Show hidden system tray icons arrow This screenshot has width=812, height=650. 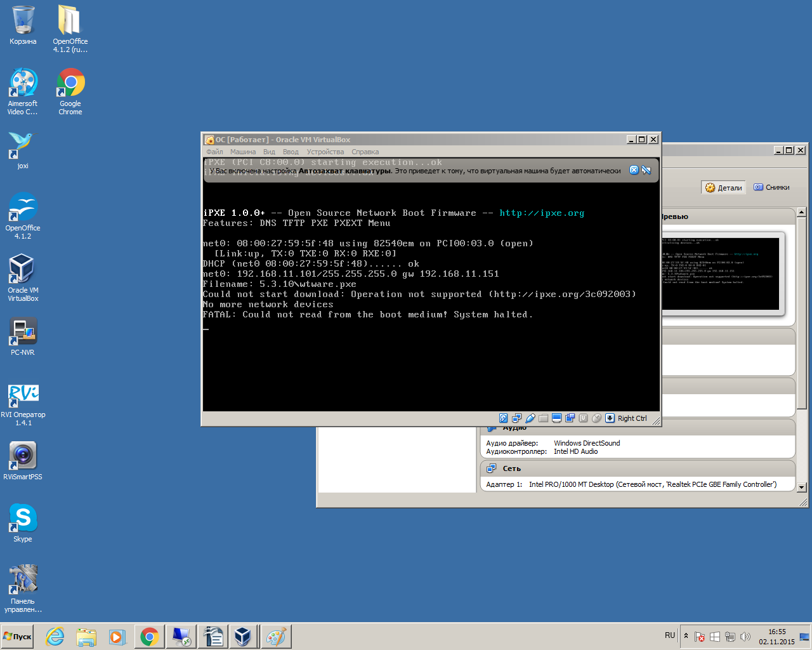686,636
